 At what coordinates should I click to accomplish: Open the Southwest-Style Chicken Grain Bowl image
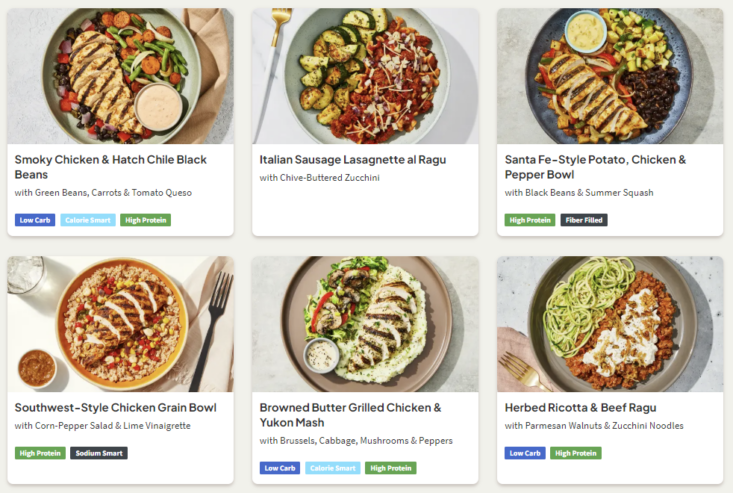click(x=120, y=324)
